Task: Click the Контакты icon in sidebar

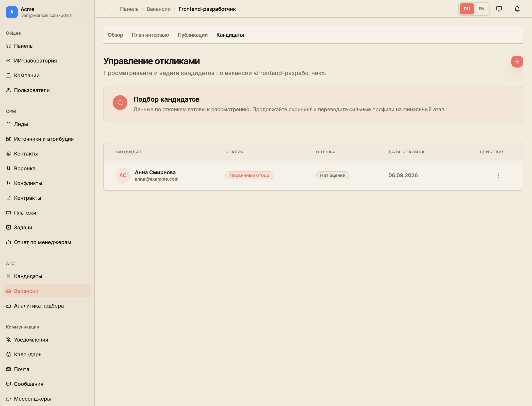Action: 9,154
